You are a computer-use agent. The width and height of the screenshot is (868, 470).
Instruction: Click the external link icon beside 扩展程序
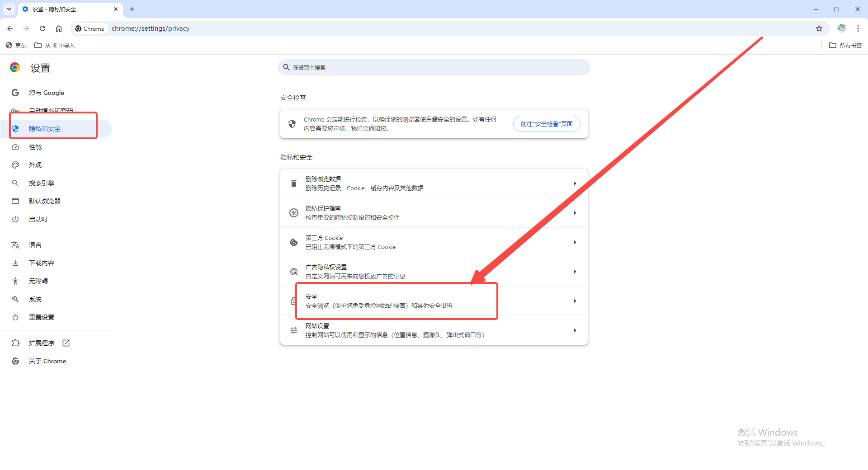tap(66, 343)
